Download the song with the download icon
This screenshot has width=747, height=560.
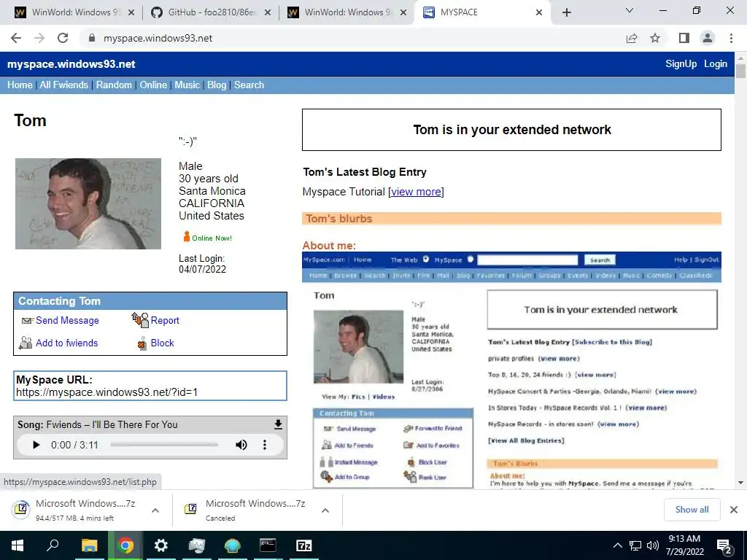[278, 424]
